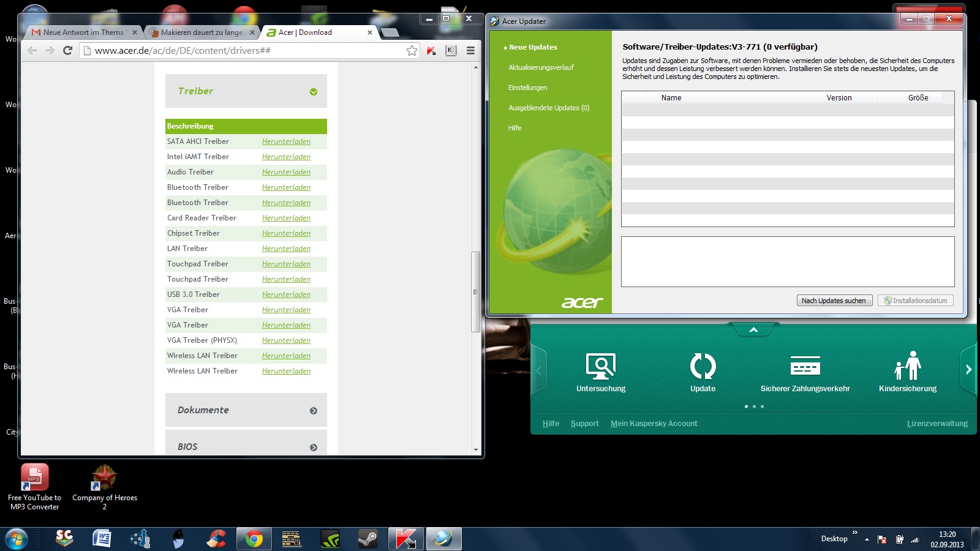980x551 pixels.
Task: Open Kaspersky 'Sicherer Zahlungsverkehr'
Action: [x=805, y=372]
